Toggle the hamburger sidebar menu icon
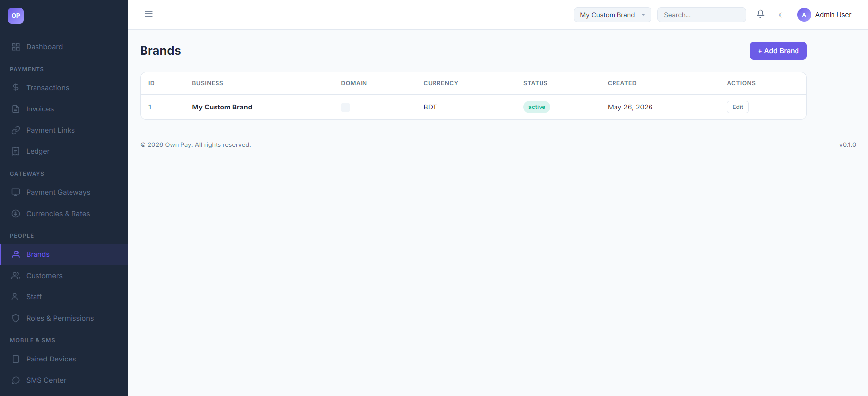 coord(149,14)
